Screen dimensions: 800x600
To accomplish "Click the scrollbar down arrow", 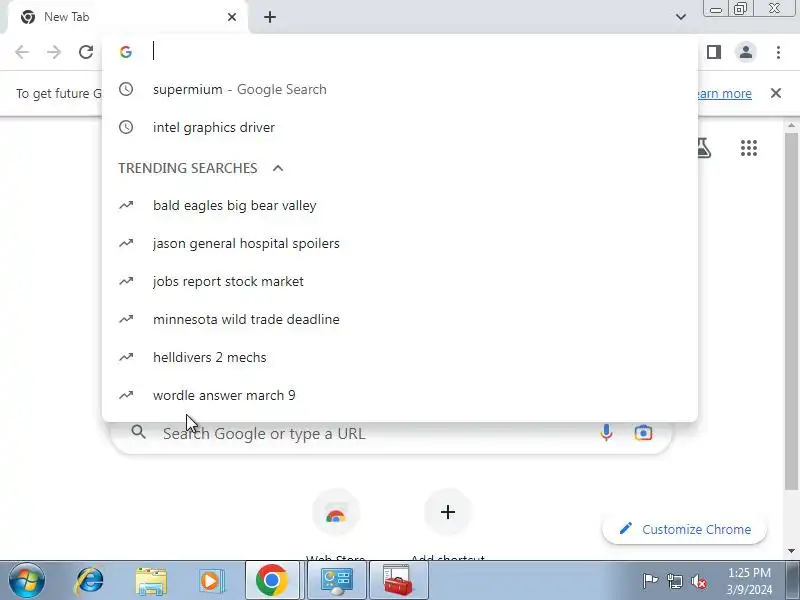I will tap(791, 551).
